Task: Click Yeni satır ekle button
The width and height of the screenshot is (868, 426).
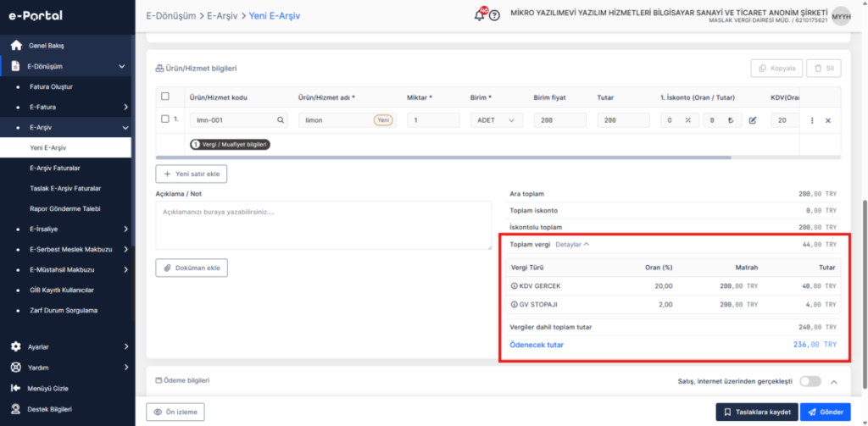Action: (192, 174)
